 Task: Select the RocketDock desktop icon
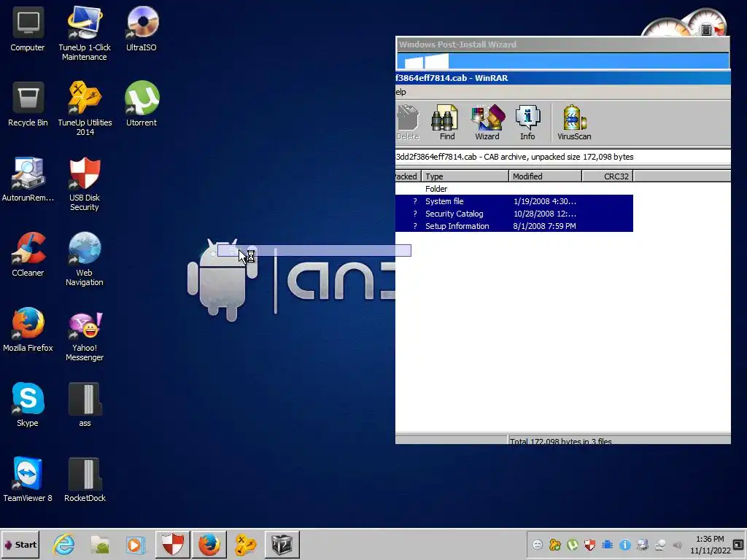[x=85, y=480]
